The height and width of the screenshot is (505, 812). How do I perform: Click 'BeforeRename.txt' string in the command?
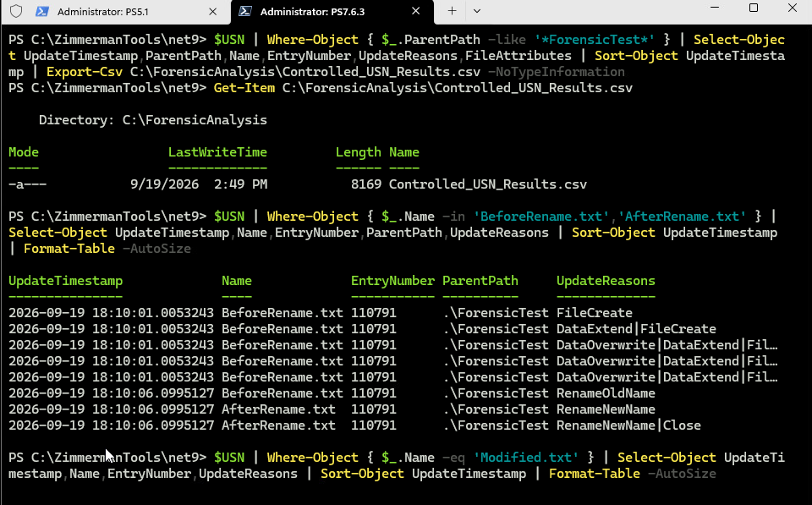click(x=541, y=217)
